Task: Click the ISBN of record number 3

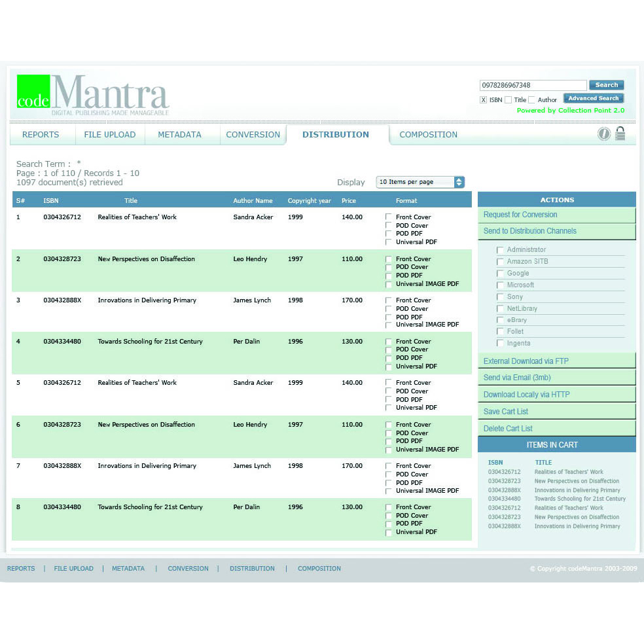Action: [x=62, y=300]
